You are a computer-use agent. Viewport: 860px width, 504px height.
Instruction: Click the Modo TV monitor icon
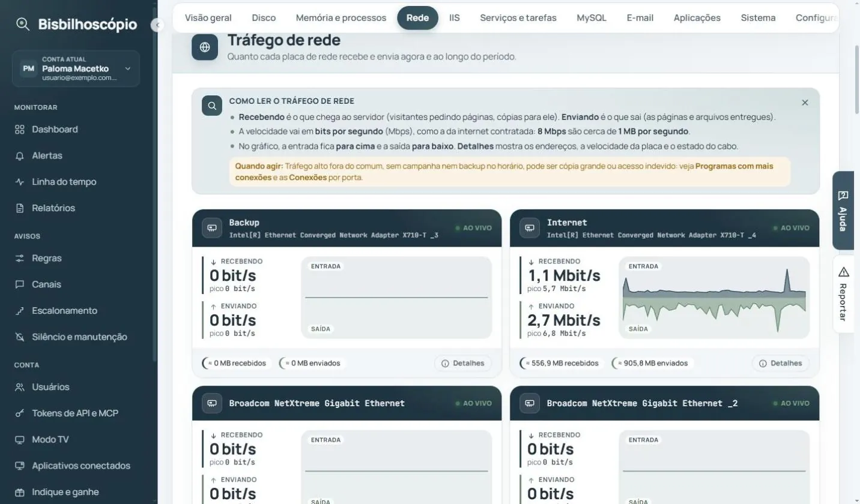(x=20, y=440)
